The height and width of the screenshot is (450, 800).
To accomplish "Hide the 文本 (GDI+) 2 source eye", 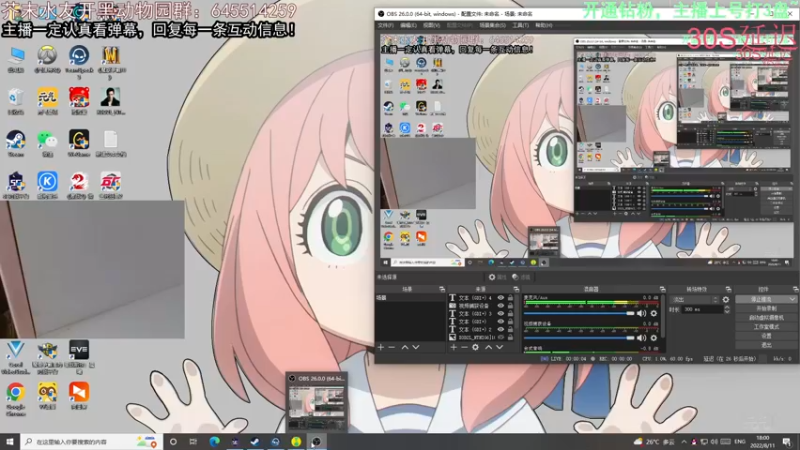I will click(501, 330).
